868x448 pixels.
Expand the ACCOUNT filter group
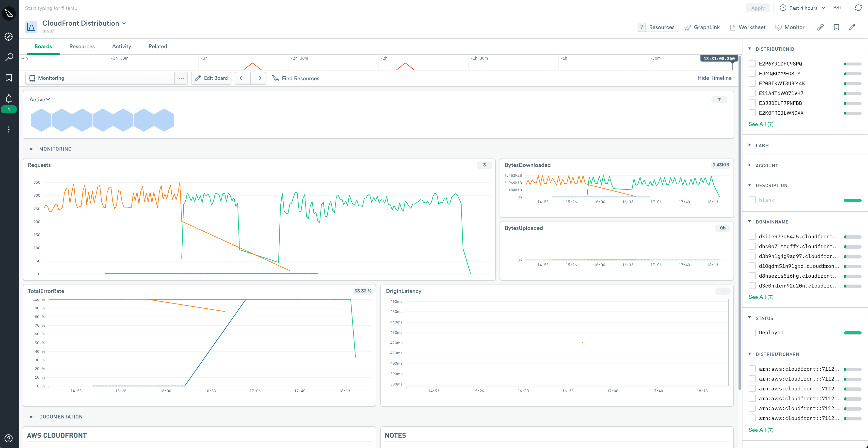(x=749, y=165)
